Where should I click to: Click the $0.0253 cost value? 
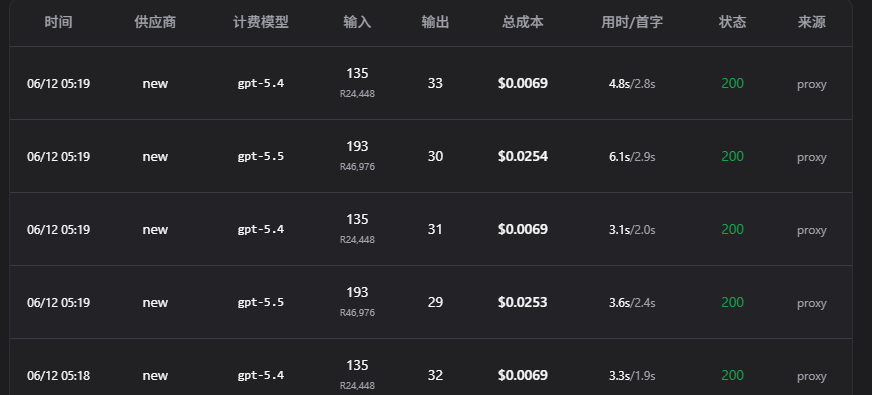523,302
